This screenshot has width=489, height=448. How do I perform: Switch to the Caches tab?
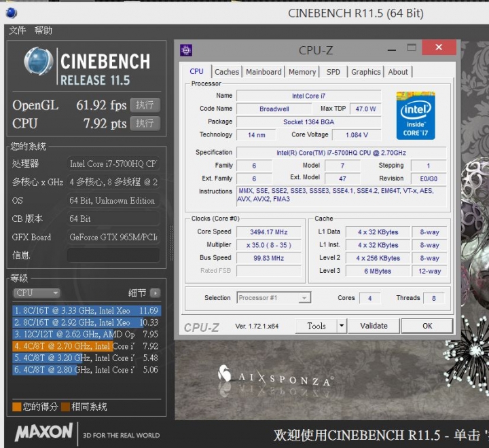(x=227, y=72)
